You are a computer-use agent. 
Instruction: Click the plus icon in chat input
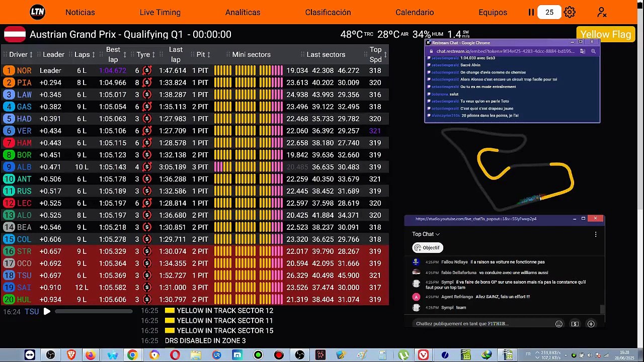tap(591, 324)
